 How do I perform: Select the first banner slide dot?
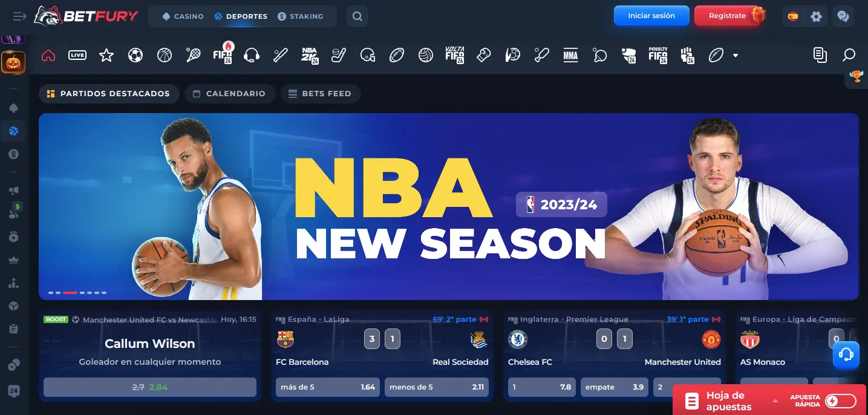51,293
